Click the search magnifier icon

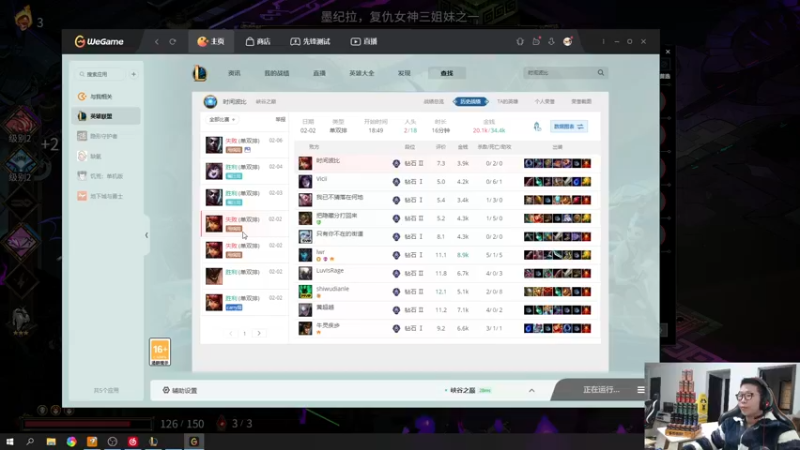[601, 73]
